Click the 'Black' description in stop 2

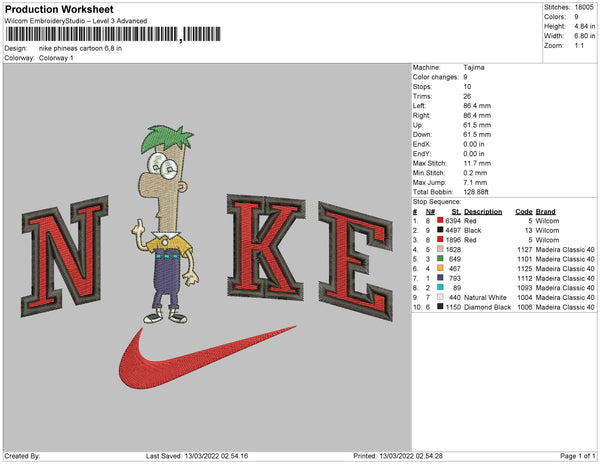click(x=472, y=230)
